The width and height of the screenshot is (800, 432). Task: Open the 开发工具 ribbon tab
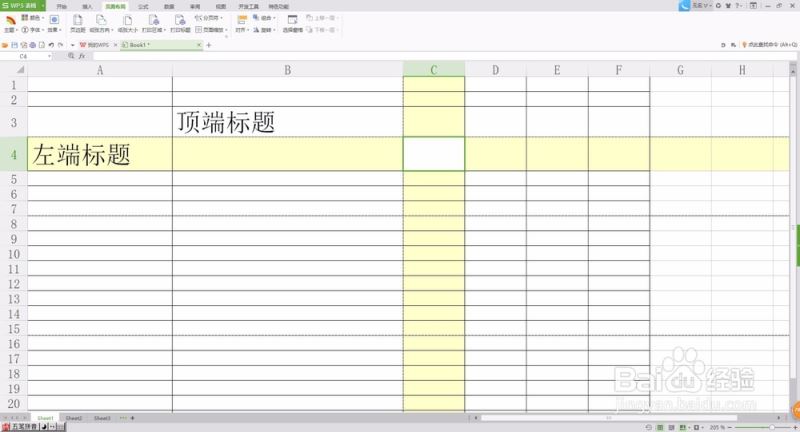click(248, 7)
